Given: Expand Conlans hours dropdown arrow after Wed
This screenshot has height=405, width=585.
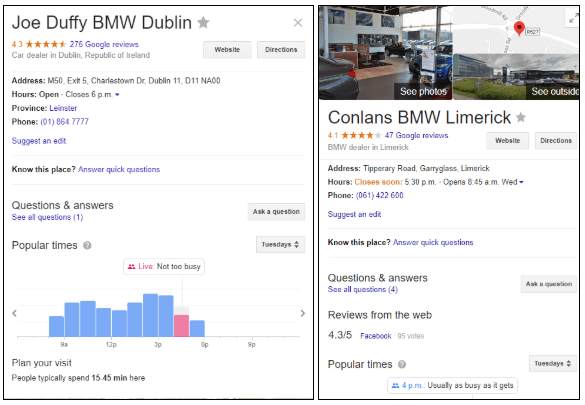Looking at the screenshot, I should [x=521, y=182].
